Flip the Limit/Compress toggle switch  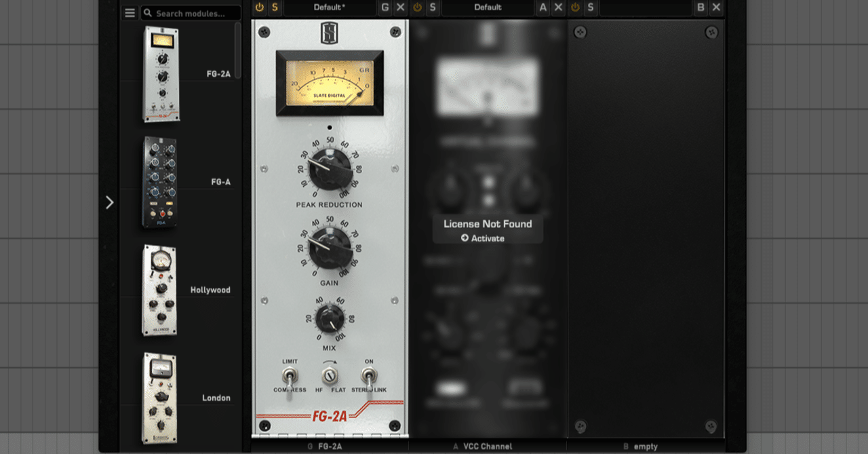click(x=290, y=377)
